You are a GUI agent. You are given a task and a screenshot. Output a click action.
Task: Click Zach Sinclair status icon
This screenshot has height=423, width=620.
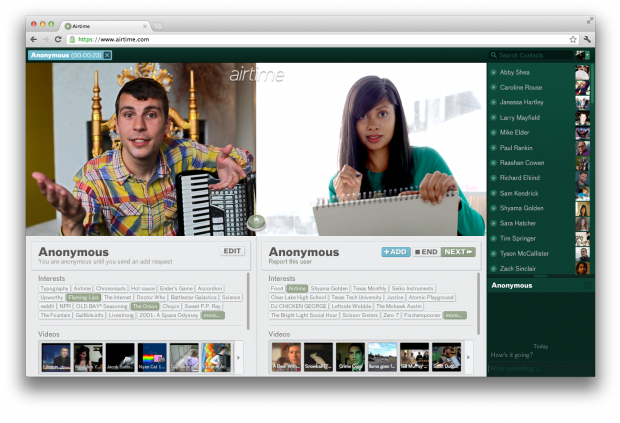493,269
